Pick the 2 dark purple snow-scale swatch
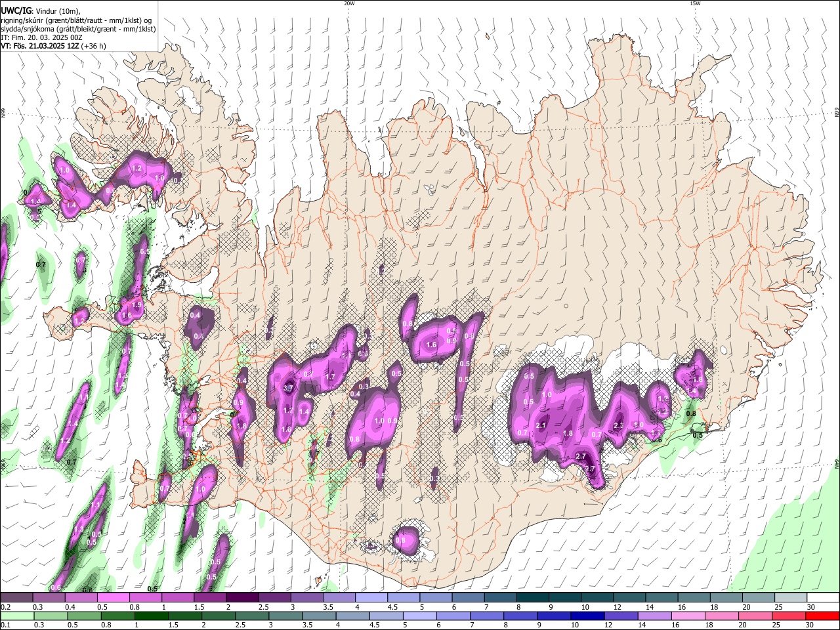The width and height of the screenshot is (840, 630). [241, 598]
